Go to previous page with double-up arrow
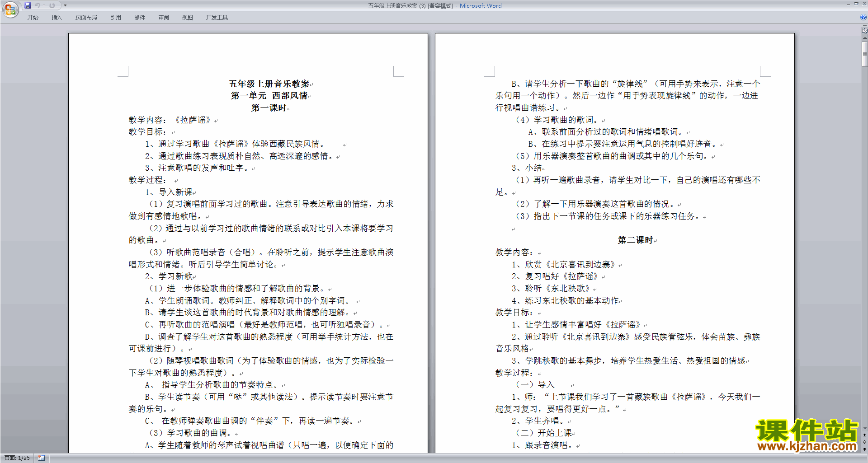Screen dimensions: 868x463 click(864, 435)
